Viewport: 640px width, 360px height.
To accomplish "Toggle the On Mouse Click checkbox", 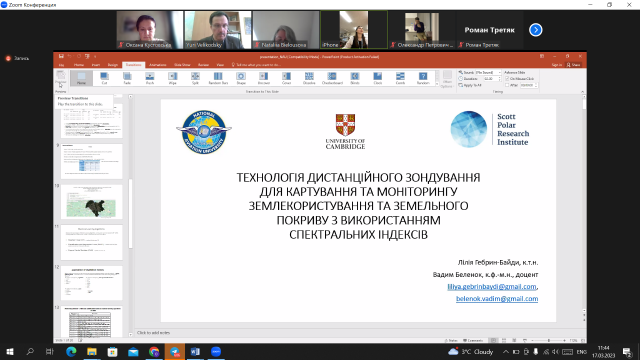I will [507, 78].
